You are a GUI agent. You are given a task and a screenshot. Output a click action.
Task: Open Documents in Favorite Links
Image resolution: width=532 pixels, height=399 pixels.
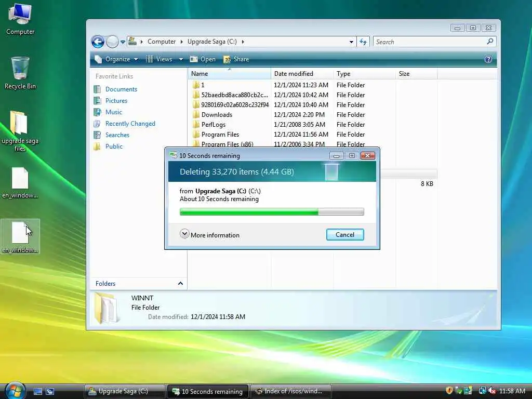point(121,89)
